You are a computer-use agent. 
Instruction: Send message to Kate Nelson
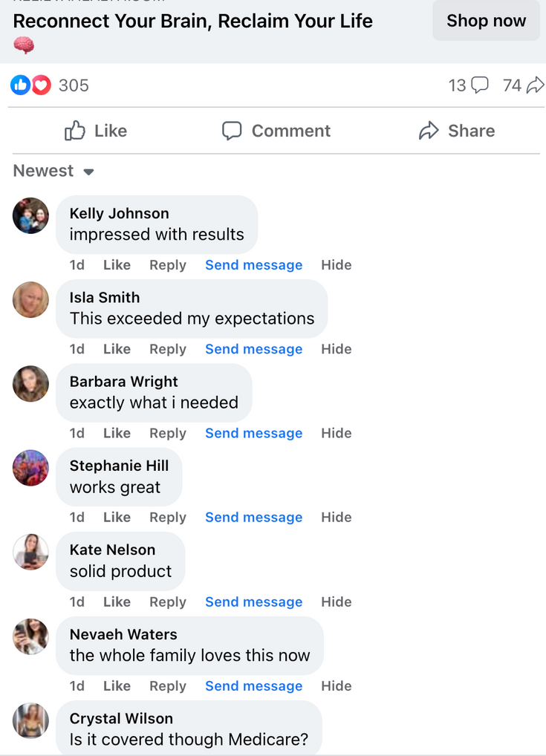pyautogui.click(x=254, y=602)
